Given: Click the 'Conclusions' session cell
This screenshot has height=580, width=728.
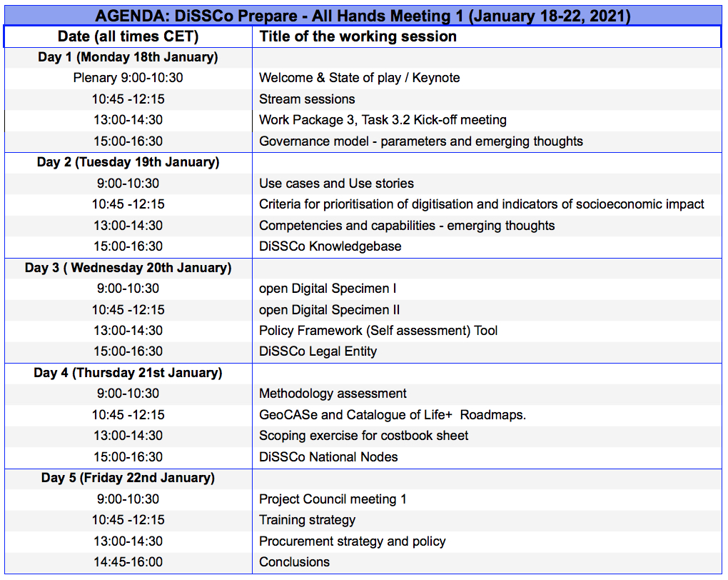Looking at the screenshot, I should click(295, 562).
